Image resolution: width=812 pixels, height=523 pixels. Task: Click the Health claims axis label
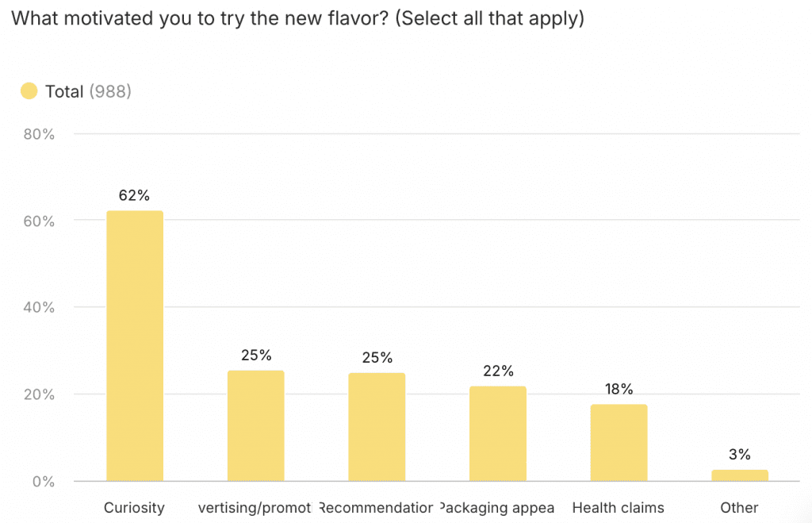coord(618,508)
